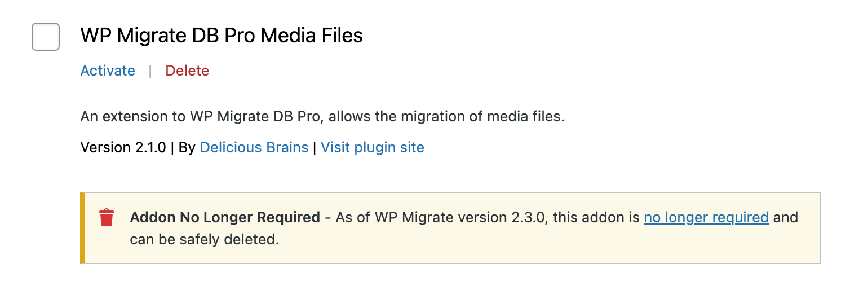Click the separator before Visit plugin site

coord(315,147)
